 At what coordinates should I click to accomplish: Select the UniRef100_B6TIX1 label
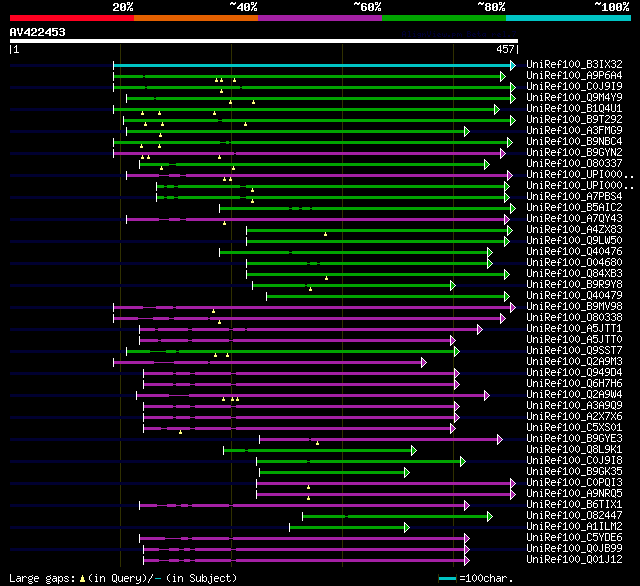coord(574,505)
